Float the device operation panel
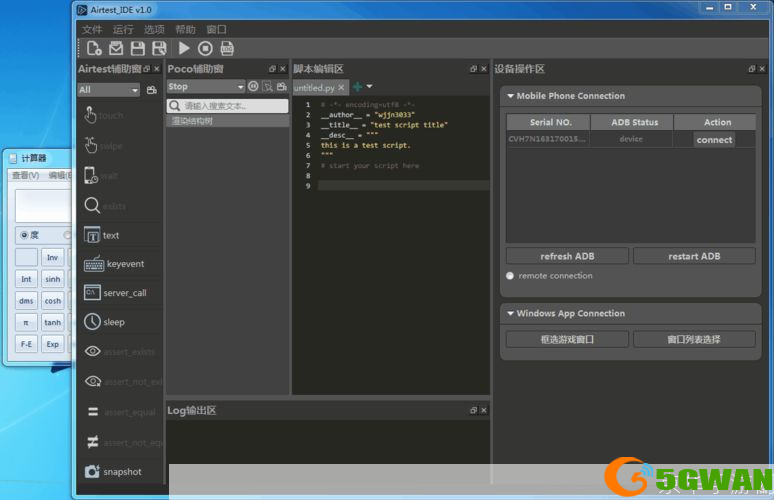Screen dimensions: 774x500 (x=751, y=69)
